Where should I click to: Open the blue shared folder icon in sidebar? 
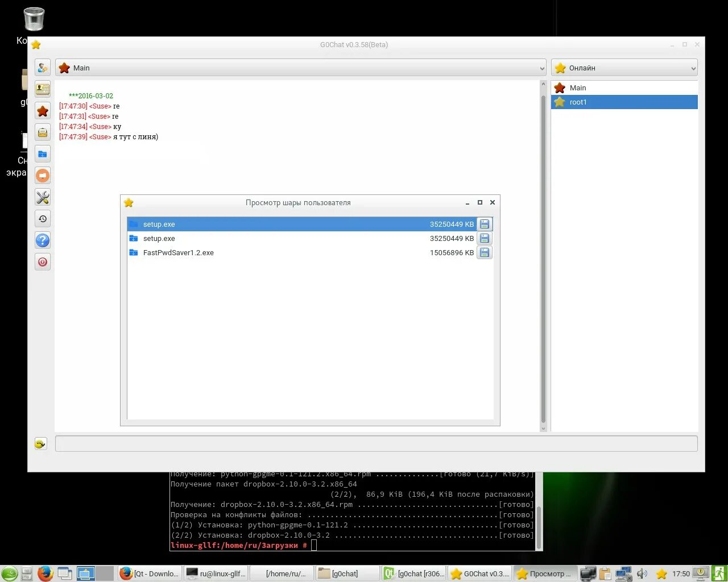point(43,154)
